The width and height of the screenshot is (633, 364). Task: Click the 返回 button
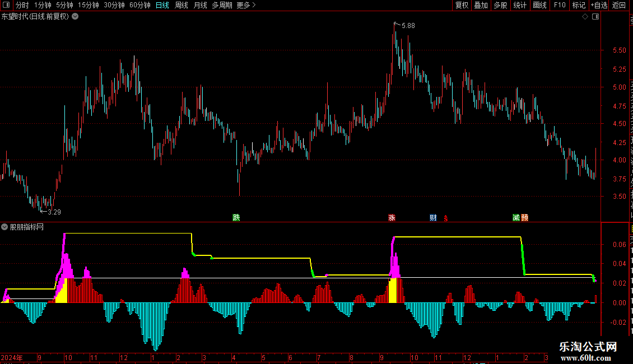tap(618, 5)
